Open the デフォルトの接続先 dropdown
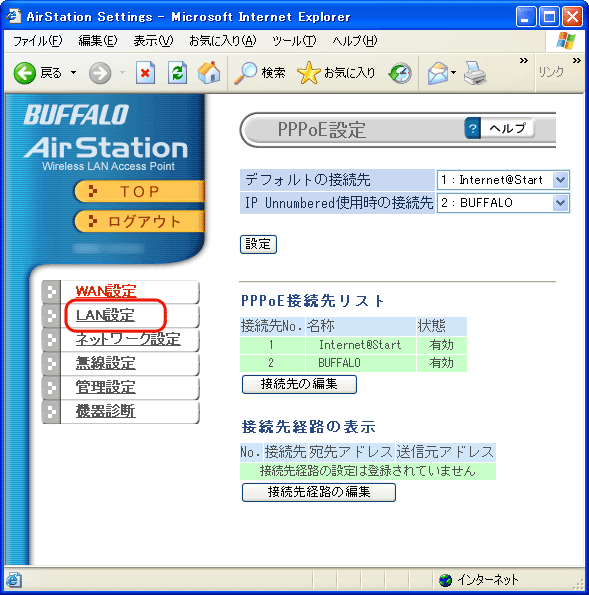 click(x=503, y=180)
